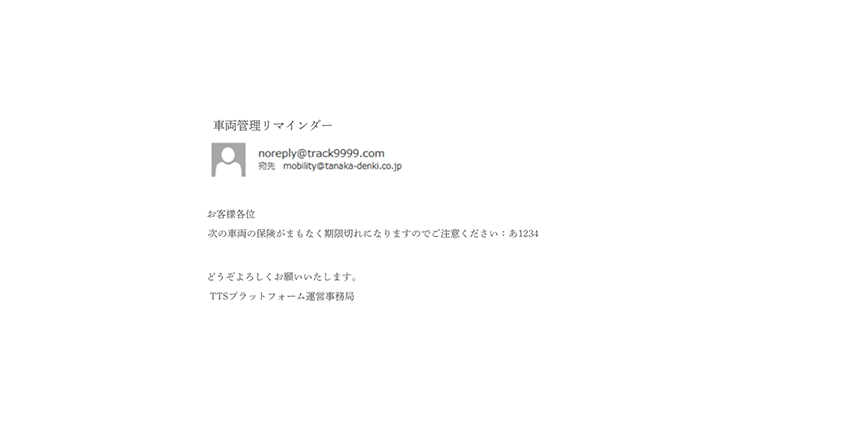864x432 pixels.
Task: Select the 車両管理リマインダー subject title
Action: click(273, 126)
